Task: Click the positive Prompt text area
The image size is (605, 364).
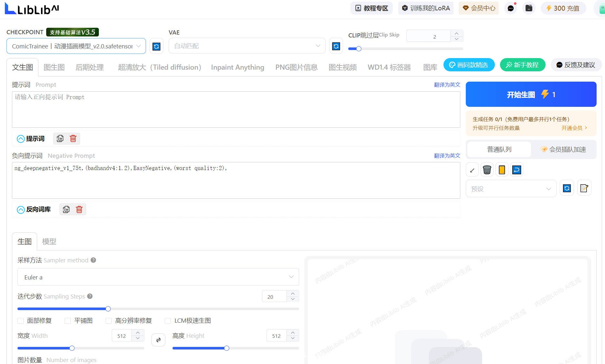Action: coord(236,109)
